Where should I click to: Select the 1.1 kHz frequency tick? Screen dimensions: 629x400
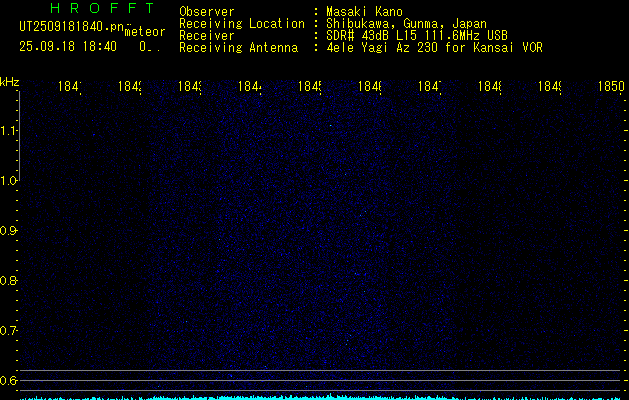pos(9,131)
